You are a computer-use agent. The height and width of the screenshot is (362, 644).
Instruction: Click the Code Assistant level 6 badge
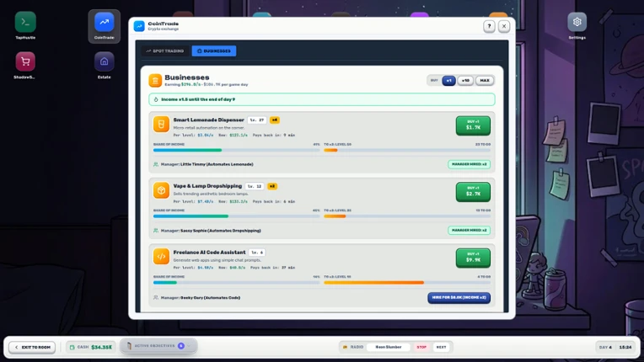pyautogui.click(x=257, y=253)
